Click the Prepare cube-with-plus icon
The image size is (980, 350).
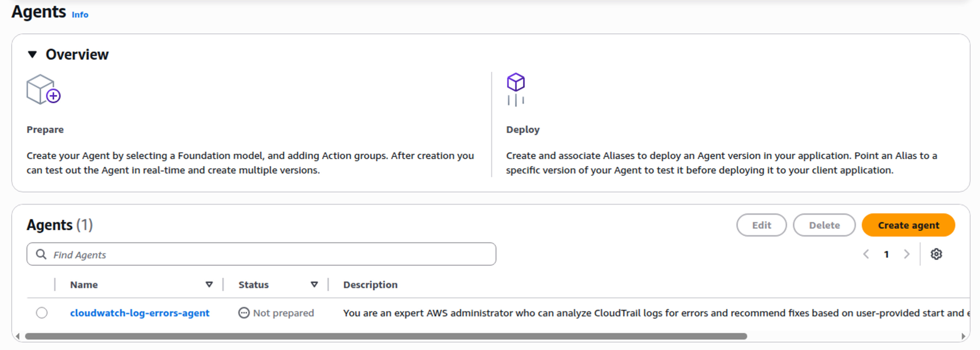(43, 89)
